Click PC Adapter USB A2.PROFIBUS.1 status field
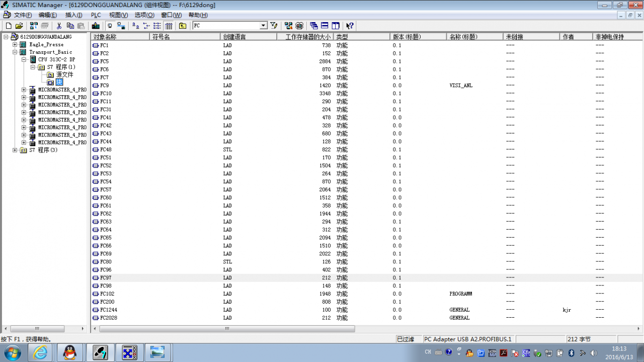Image resolution: width=644 pixels, height=362 pixels. 469,339
